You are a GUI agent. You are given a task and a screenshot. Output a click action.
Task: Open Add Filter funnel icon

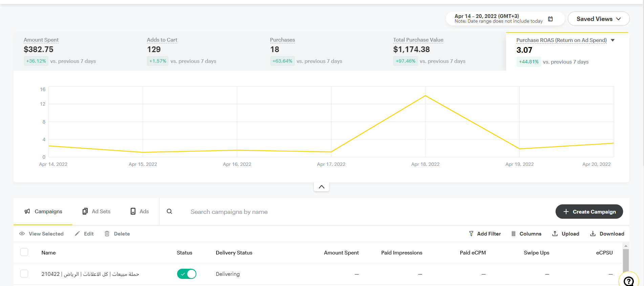coord(471,234)
